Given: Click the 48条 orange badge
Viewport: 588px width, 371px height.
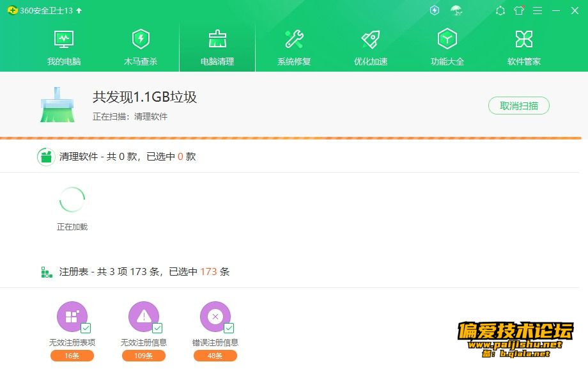Looking at the screenshot, I should click(x=215, y=356).
